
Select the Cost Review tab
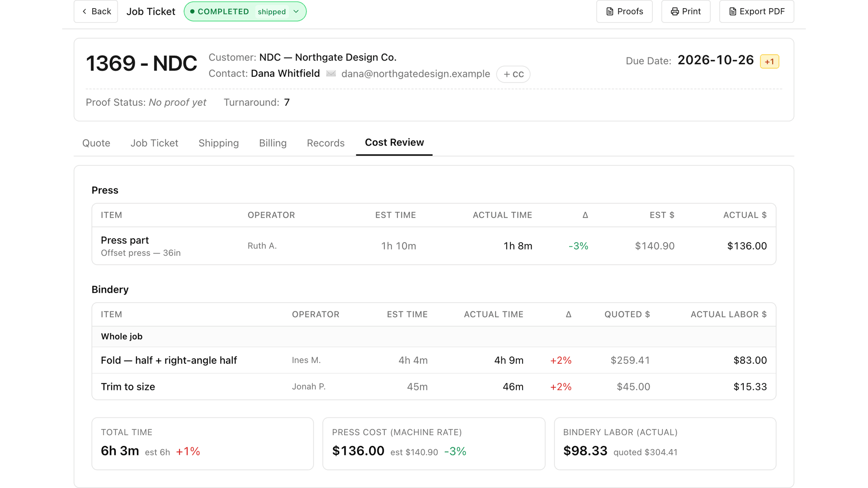point(394,142)
